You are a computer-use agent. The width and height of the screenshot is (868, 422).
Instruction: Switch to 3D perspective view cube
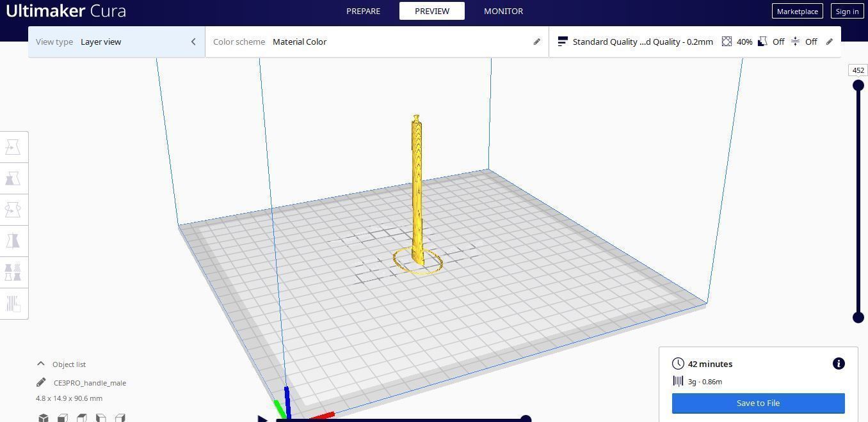44,418
